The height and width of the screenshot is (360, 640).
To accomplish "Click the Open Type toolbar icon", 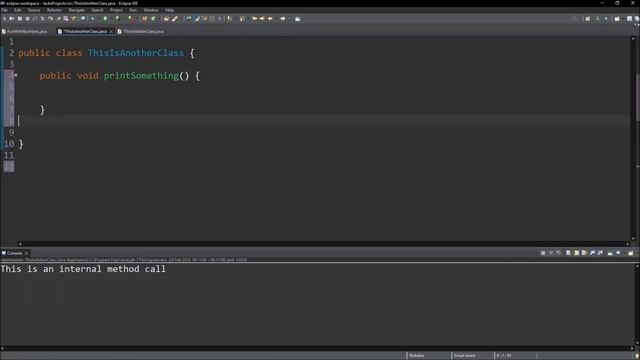I will (x=167, y=19).
